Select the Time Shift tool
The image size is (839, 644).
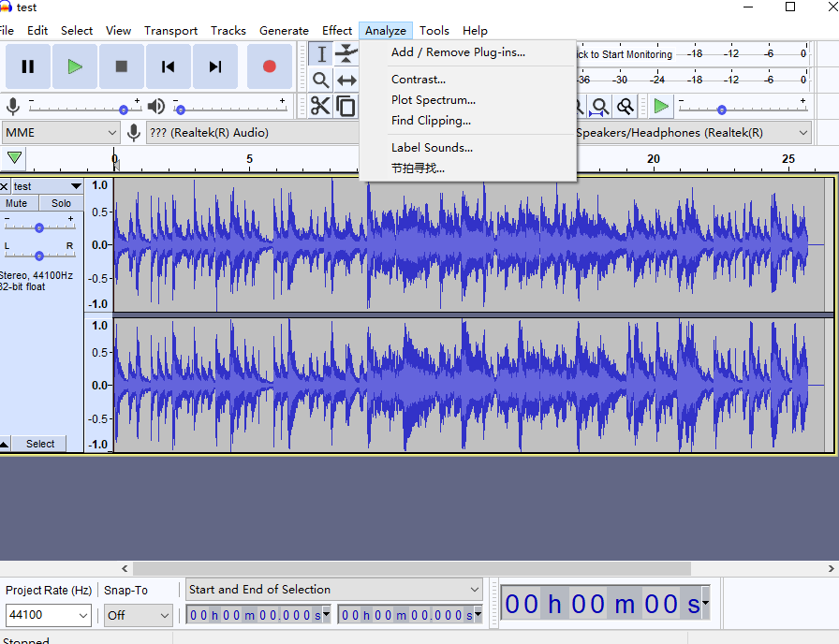(x=346, y=80)
